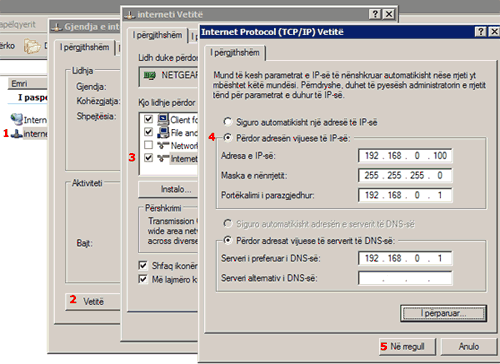Click the 'Emri' column header
The height and width of the screenshot is (364, 500).
click(27, 83)
